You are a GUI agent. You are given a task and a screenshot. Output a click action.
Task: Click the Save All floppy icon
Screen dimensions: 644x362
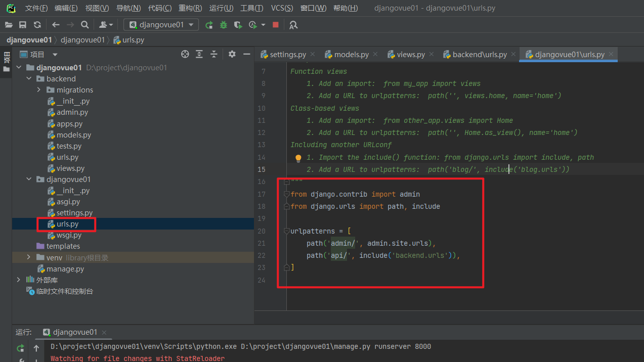pos(23,25)
